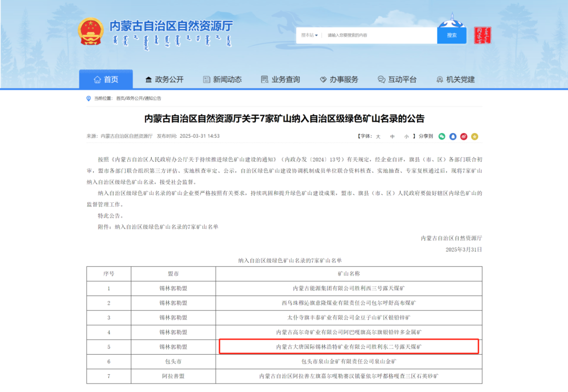Click 锡林郭勒盟 in row 1
The image size is (568, 392).
pos(173,288)
